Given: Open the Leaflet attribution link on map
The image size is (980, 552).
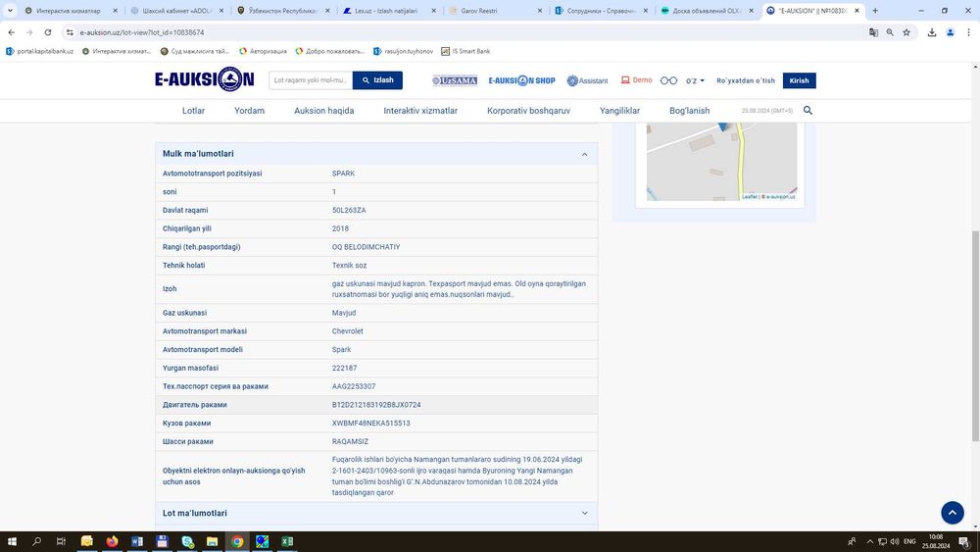Looking at the screenshot, I should point(749,197).
